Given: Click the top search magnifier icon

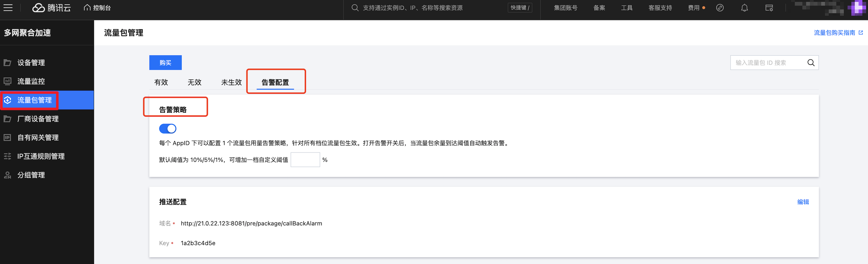Looking at the screenshot, I should (355, 8).
